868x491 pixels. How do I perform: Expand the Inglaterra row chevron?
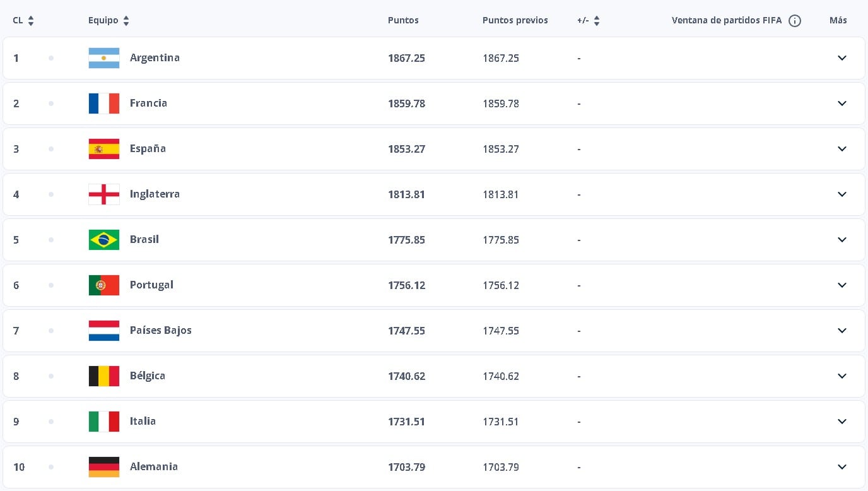coord(842,194)
